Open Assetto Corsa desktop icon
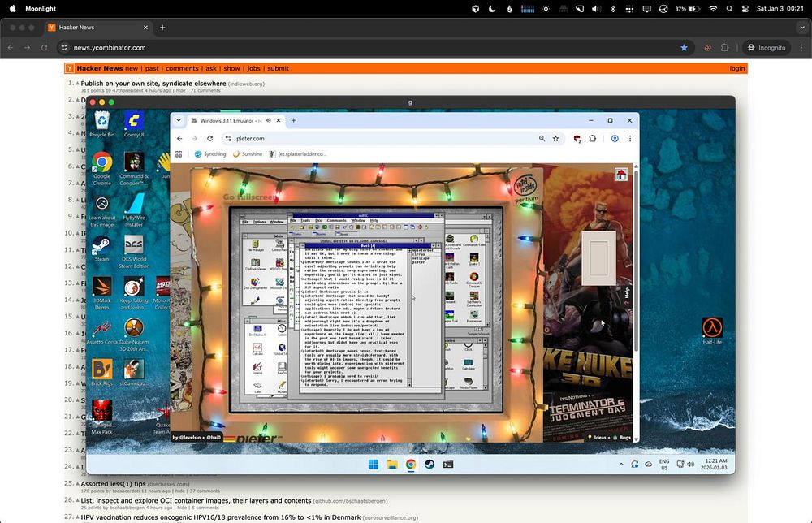Viewport: 812px width, 523px height. pyautogui.click(x=102, y=331)
